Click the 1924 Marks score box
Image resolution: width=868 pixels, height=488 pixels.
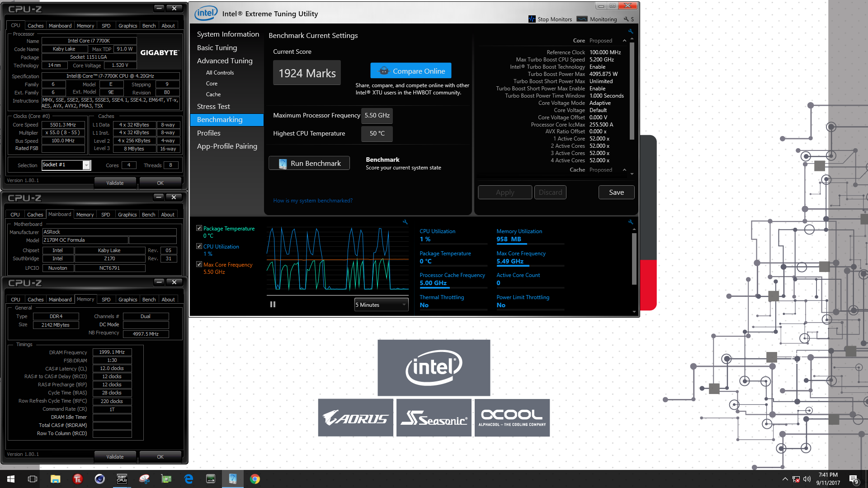click(x=307, y=73)
